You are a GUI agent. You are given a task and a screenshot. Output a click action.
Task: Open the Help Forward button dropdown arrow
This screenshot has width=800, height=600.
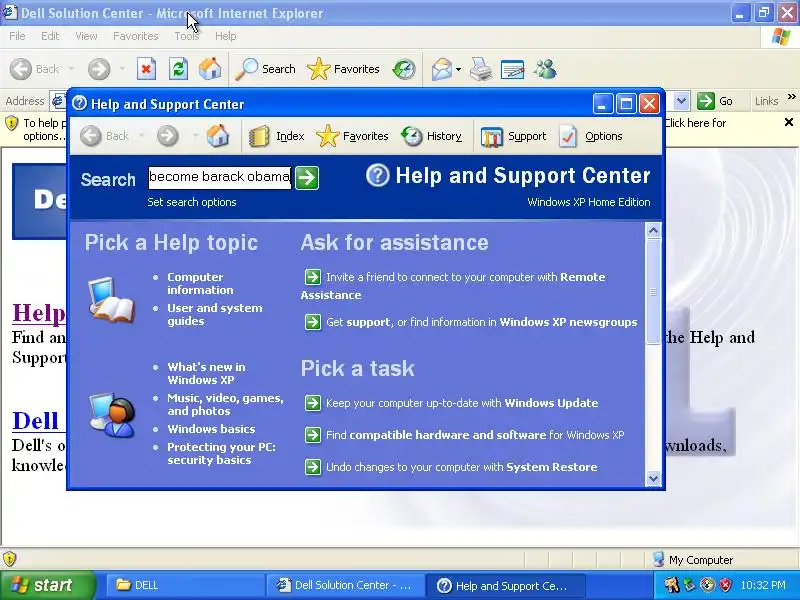(x=195, y=136)
